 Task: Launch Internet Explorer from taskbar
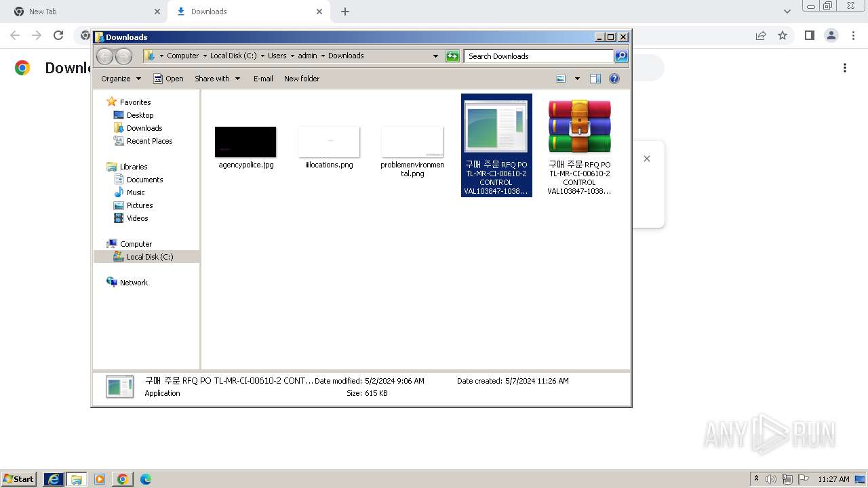(54, 479)
